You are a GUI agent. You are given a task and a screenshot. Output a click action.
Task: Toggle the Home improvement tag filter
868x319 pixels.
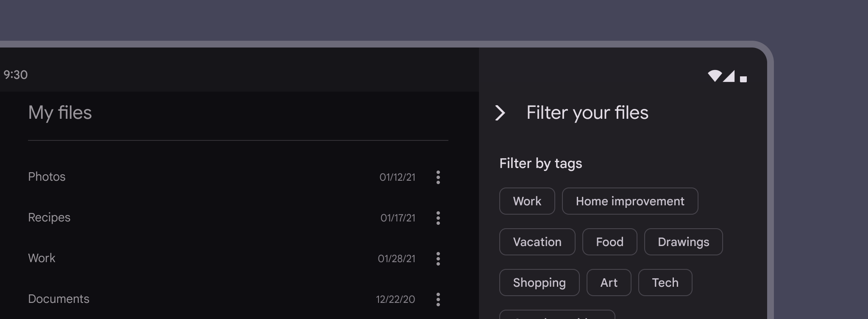click(x=630, y=201)
